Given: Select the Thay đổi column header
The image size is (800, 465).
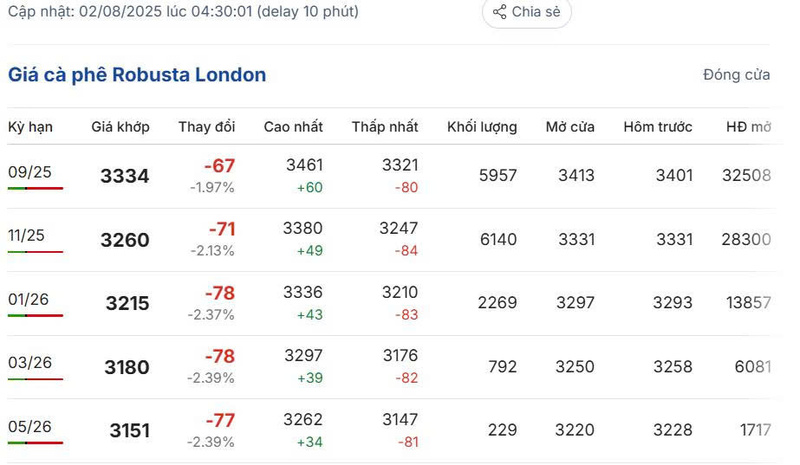Looking at the screenshot, I should [x=207, y=127].
